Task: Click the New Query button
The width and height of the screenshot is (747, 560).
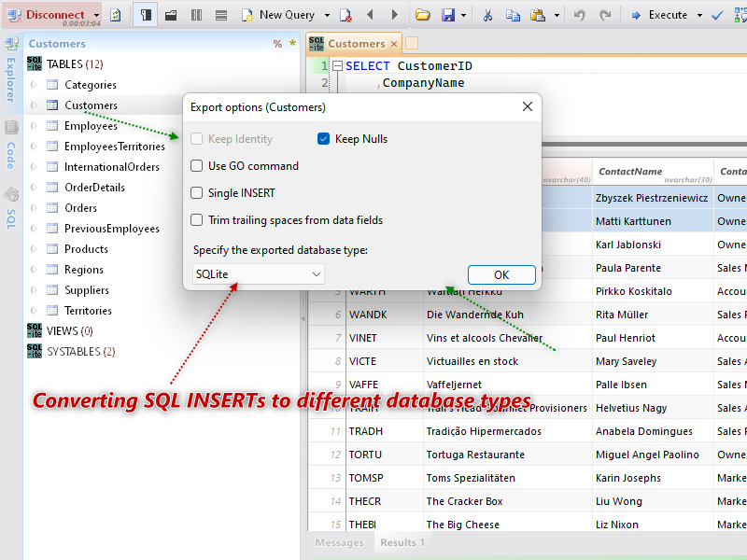Action: [x=278, y=15]
